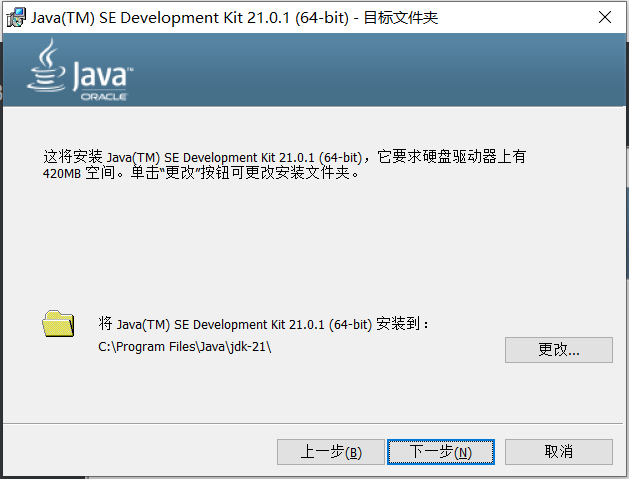Click the 更改... button to change folder
Viewport: 629px width, 479px height.
coord(558,350)
